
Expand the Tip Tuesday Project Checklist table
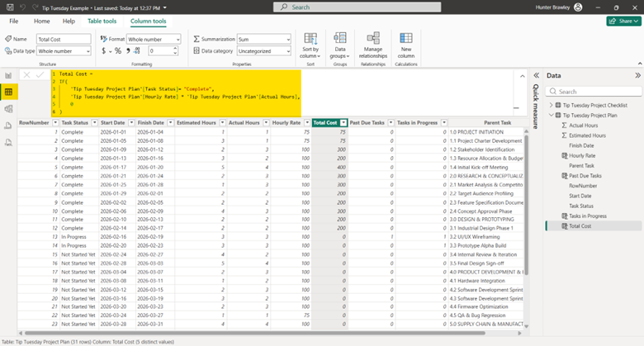coord(551,105)
